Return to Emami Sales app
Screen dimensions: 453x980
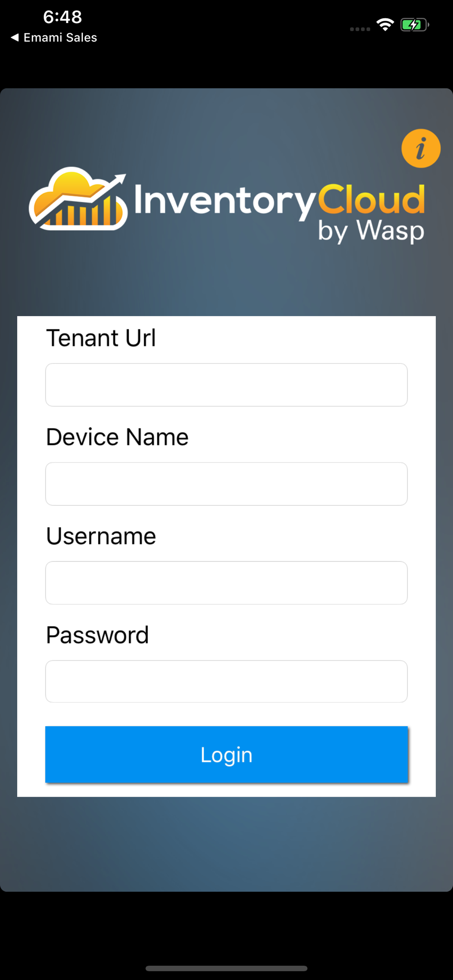click(x=54, y=37)
